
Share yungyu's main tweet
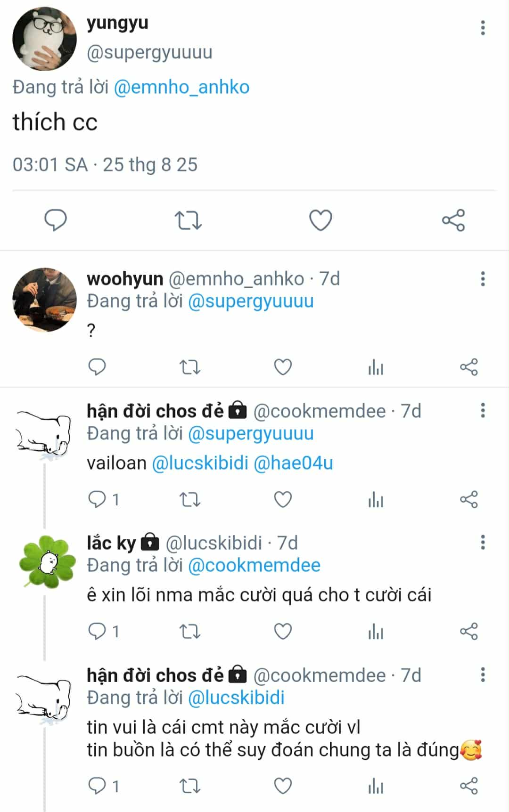pyautogui.click(x=453, y=220)
